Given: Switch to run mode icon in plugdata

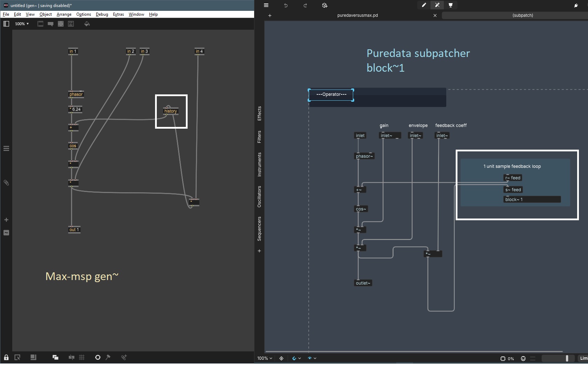Looking at the screenshot, I should [x=437, y=5].
